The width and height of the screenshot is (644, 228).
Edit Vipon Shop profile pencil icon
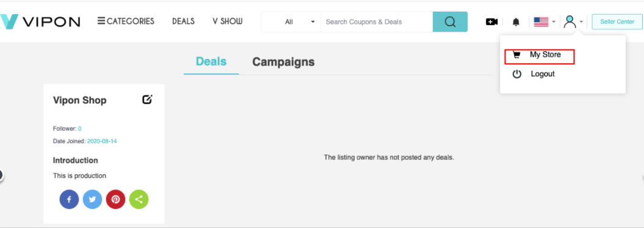(x=148, y=99)
